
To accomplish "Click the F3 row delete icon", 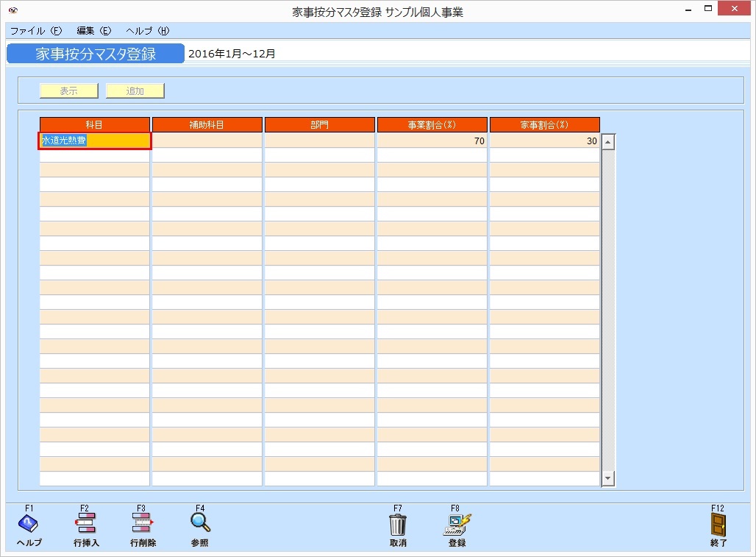I will [x=143, y=524].
